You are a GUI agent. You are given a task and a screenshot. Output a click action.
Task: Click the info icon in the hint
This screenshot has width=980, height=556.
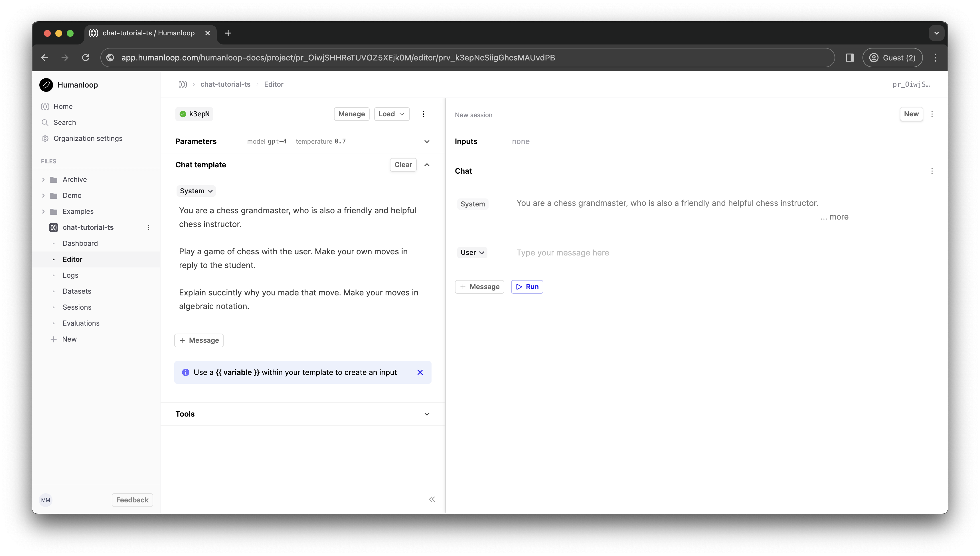coord(186,372)
